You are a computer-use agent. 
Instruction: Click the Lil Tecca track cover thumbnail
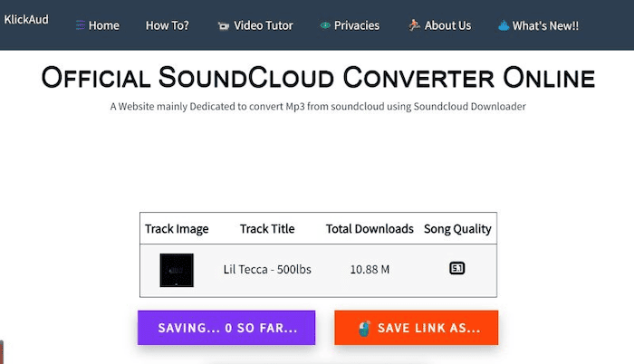pos(177,270)
